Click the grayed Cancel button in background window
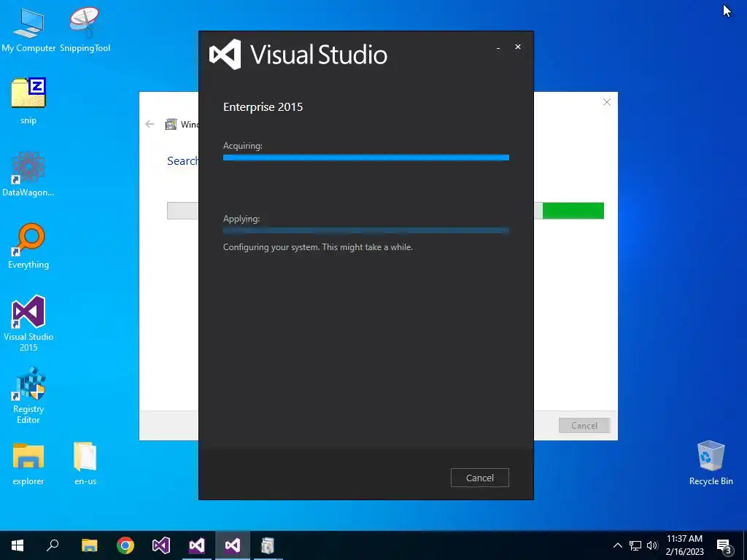 (584, 425)
